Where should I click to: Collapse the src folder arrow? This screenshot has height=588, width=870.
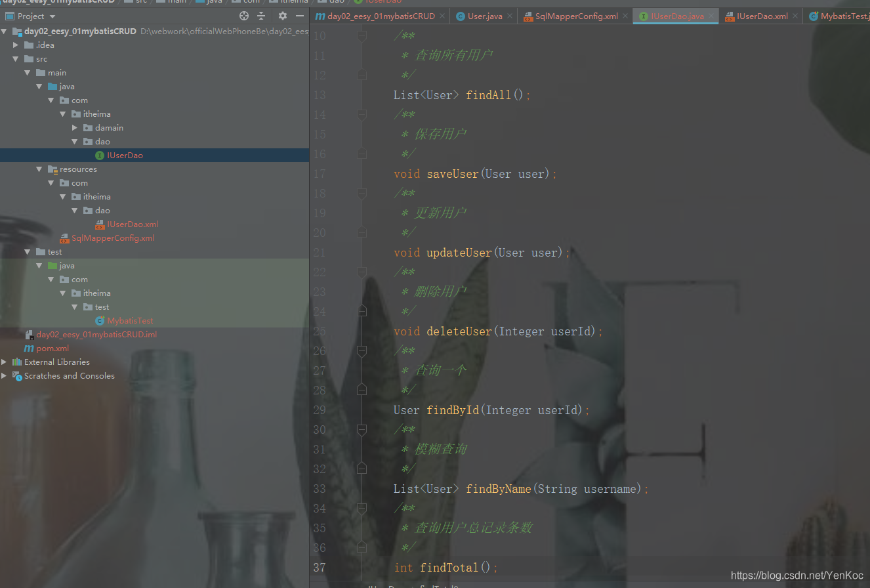point(17,59)
